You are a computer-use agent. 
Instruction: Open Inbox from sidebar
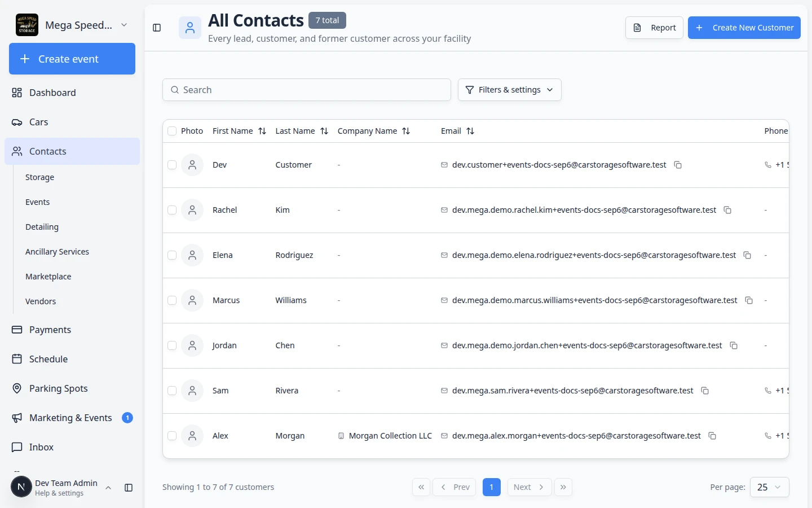point(72,447)
